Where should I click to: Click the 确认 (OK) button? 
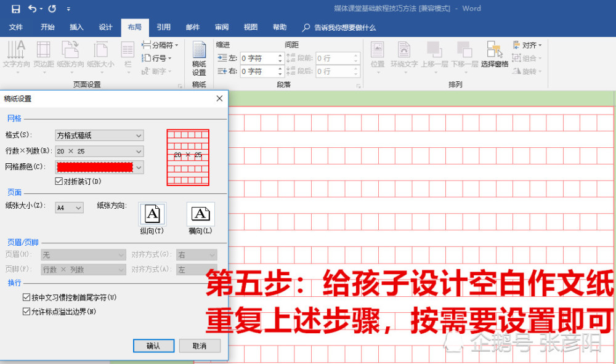coord(153,346)
